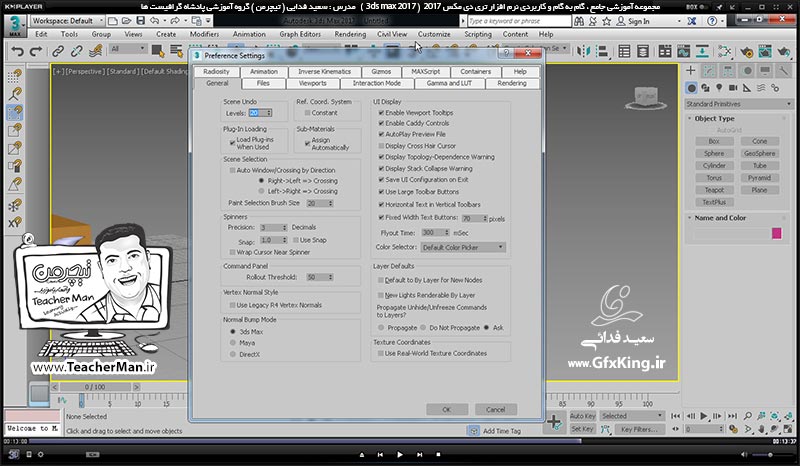800x466 pixels.
Task: Click OK in Preference Settings
Action: (447, 409)
